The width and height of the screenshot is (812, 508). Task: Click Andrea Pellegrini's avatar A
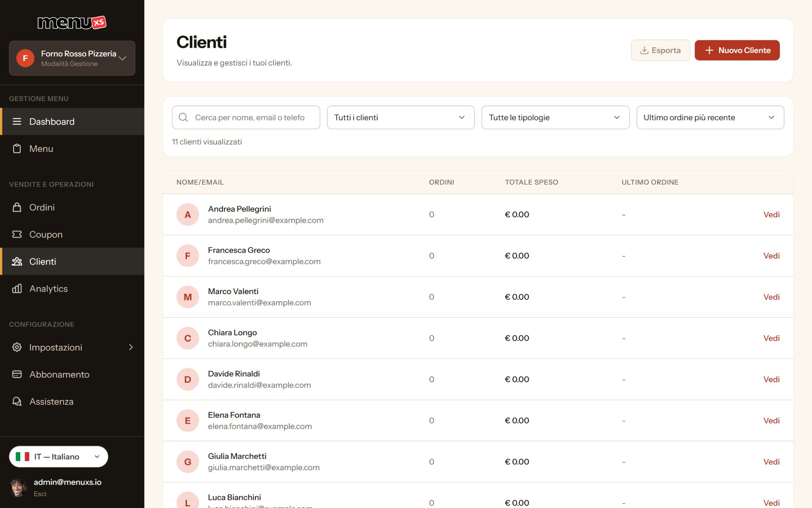(188, 215)
